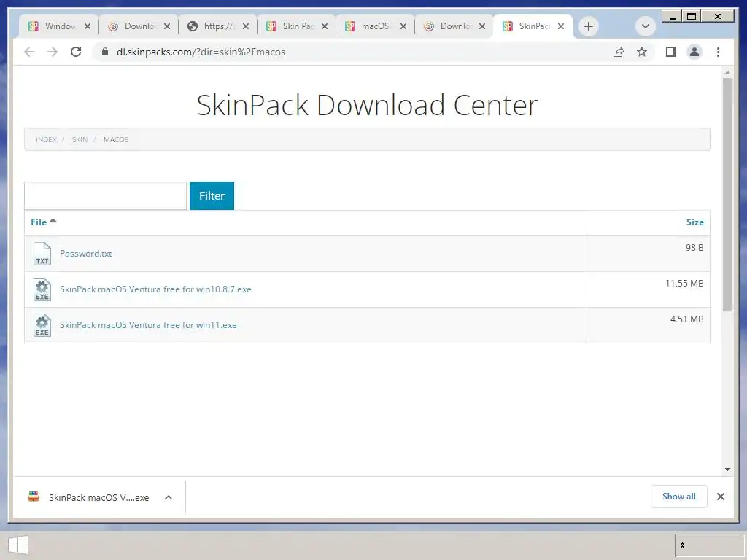Go back to the previous page

point(29,52)
